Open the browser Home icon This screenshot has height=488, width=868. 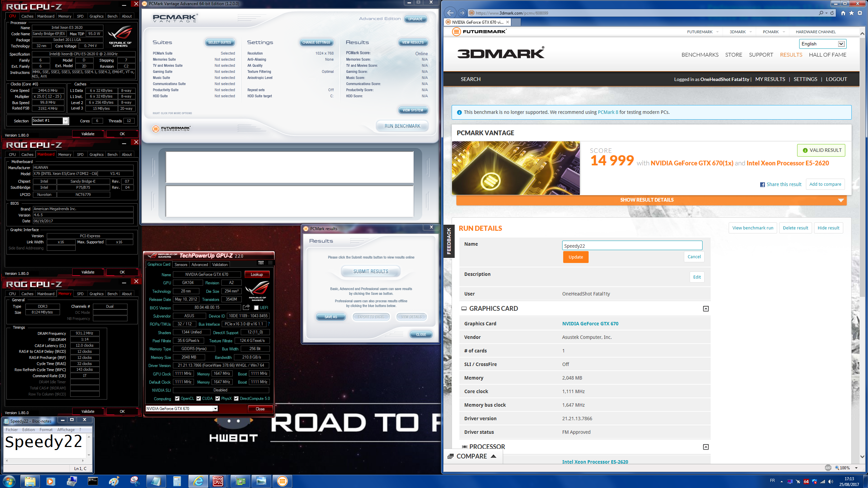pos(843,13)
